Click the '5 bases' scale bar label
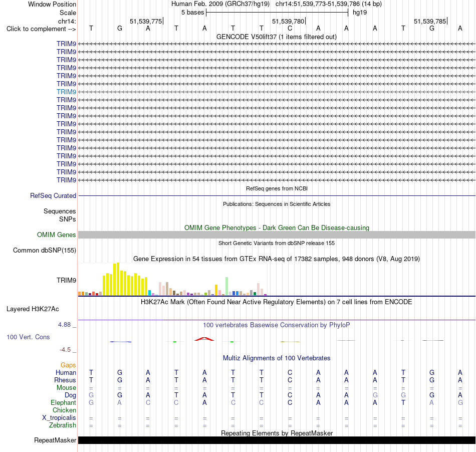Image resolution: width=476 pixels, height=452 pixels. coord(192,13)
